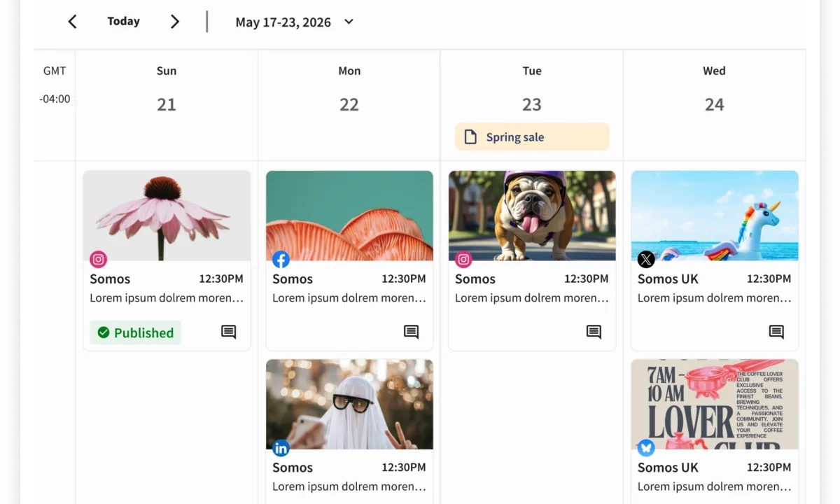Viewport: 840px width, 504px height.
Task: Open the unicorn float post thumbnail
Action: pyautogui.click(x=715, y=216)
